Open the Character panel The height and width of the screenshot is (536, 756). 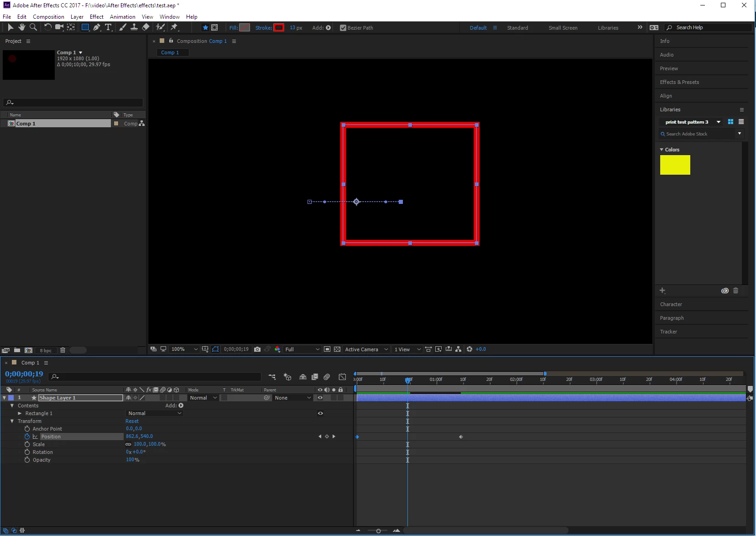pyautogui.click(x=671, y=304)
